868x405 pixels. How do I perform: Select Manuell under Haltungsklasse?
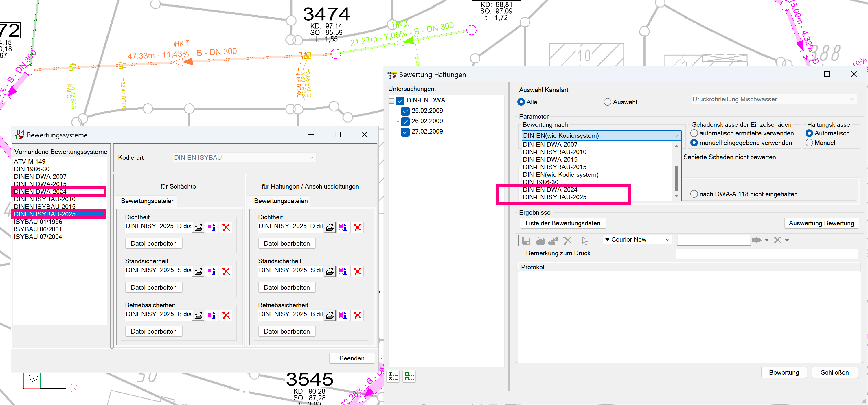[x=809, y=143]
